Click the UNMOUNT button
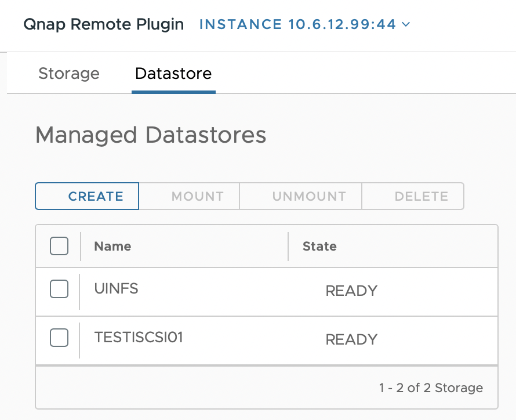Screen dimensions: 516x420 pos(309,196)
